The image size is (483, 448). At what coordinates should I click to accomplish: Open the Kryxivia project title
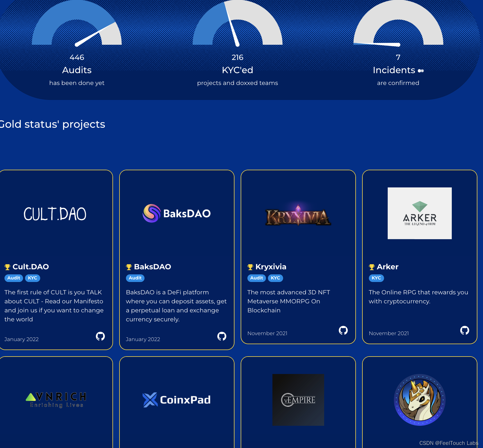pos(271,267)
